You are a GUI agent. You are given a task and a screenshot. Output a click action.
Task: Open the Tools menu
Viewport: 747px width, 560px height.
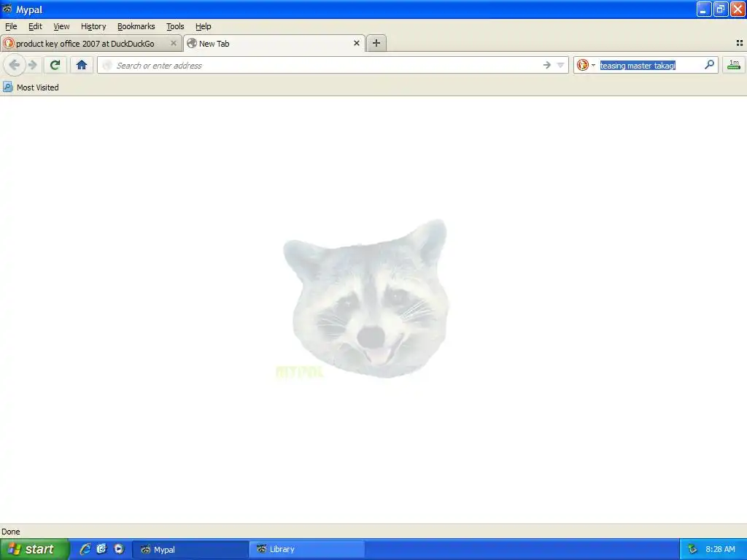click(175, 27)
